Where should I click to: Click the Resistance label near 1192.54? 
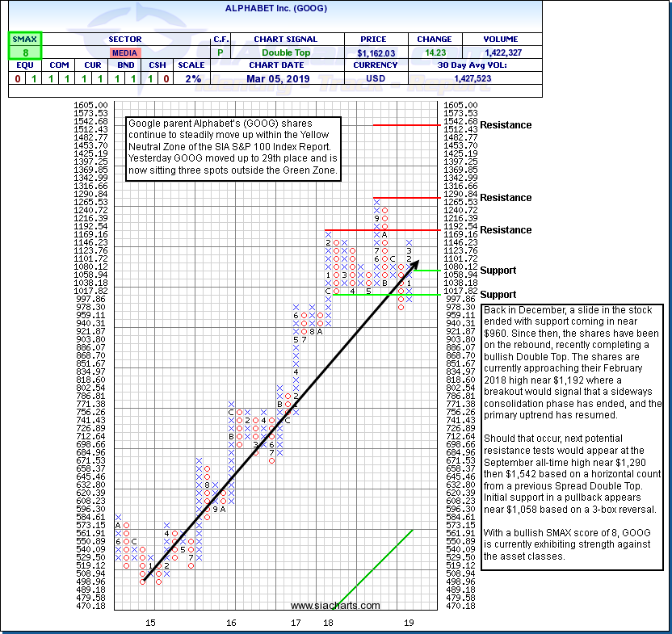pos(506,230)
